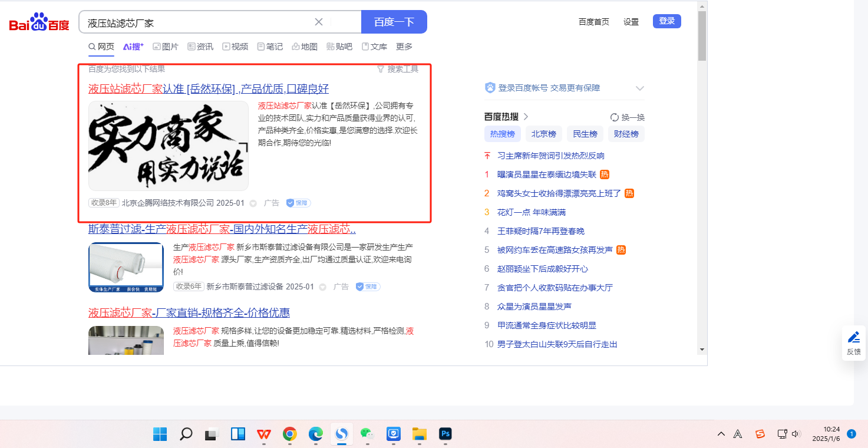Open WeChat from the taskbar
This screenshot has height=448, width=868.
pos(368,434)
